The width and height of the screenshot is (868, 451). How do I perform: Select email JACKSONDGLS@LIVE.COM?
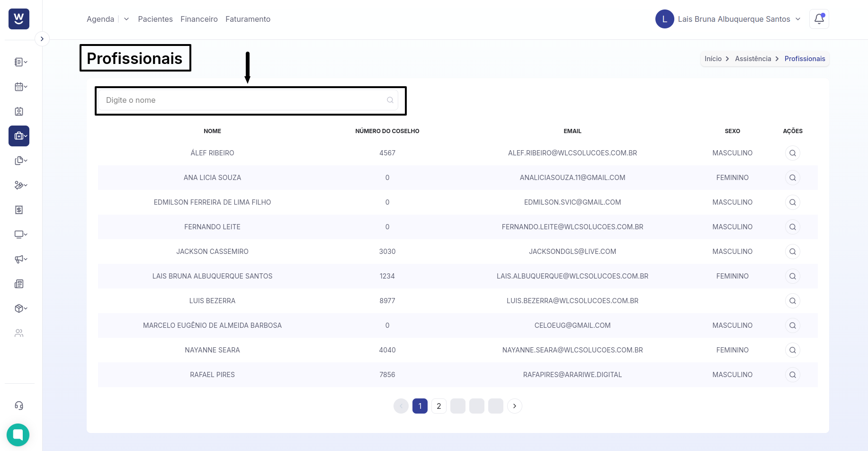tap(573, 252)
